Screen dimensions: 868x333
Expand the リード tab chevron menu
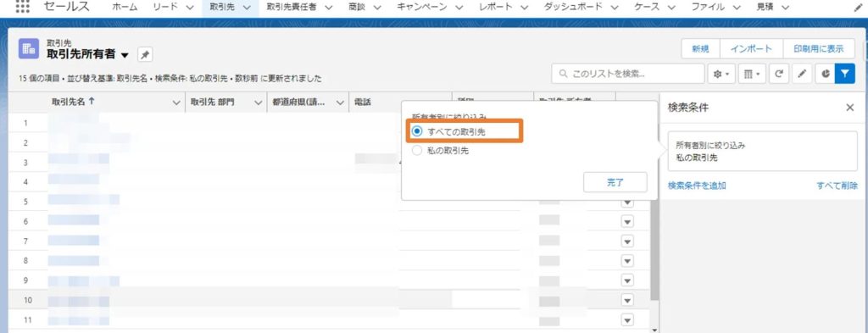(x=190, y=7)
